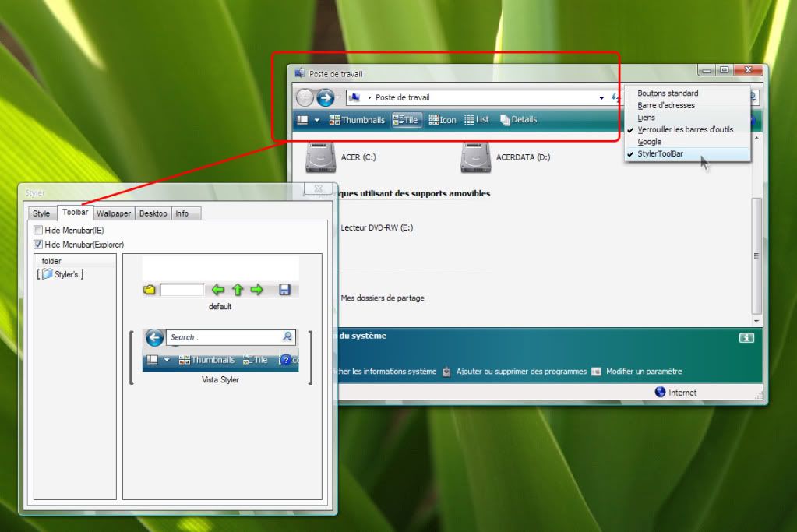797x532 pixels.
Task: Select the Vista Styler toolbar thumbnail
Action: (x=220, y=351)
